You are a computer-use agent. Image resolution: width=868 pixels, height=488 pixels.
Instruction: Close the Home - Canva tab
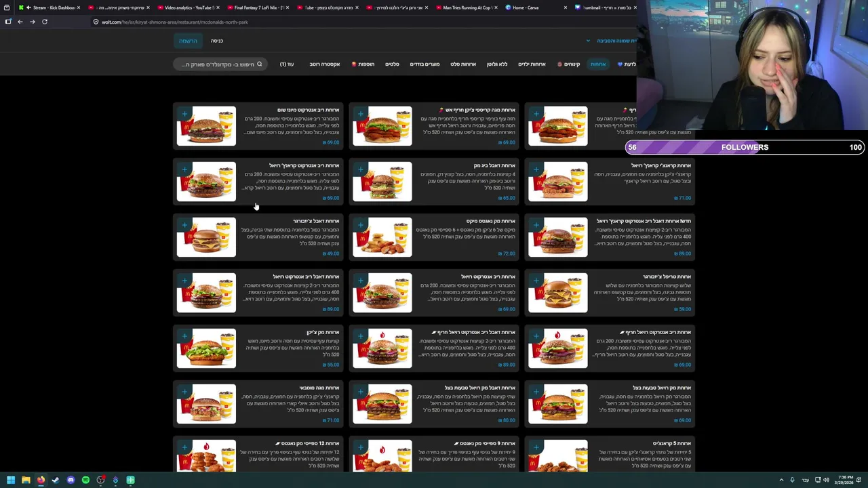[x=565, y=7]
